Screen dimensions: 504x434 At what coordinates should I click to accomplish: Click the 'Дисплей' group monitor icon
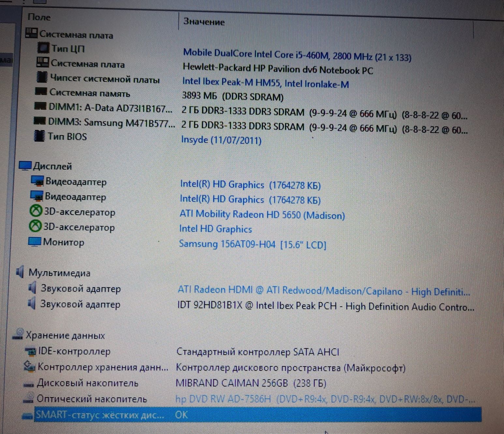(x=25, y=166)
